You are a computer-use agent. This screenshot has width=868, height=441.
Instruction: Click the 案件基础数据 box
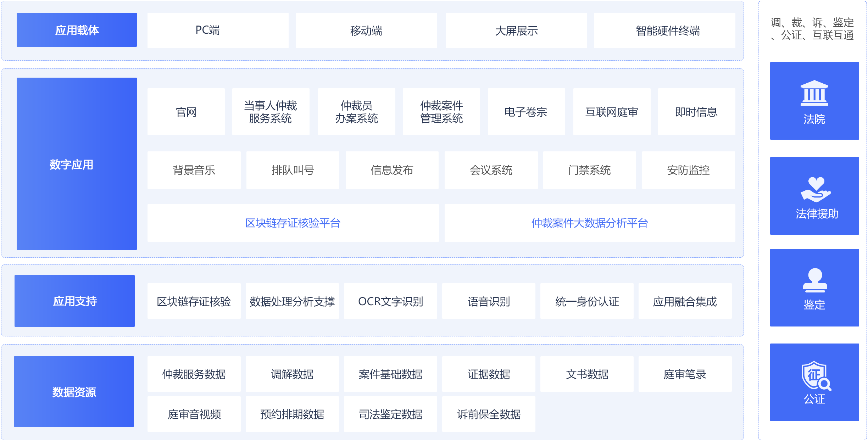(390, 374)
